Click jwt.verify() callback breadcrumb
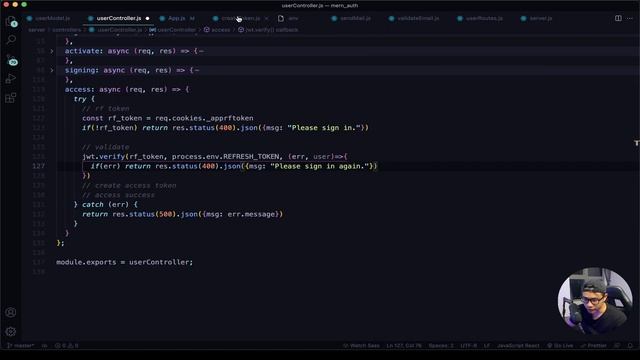640x360 pixels. pos(268,30)
